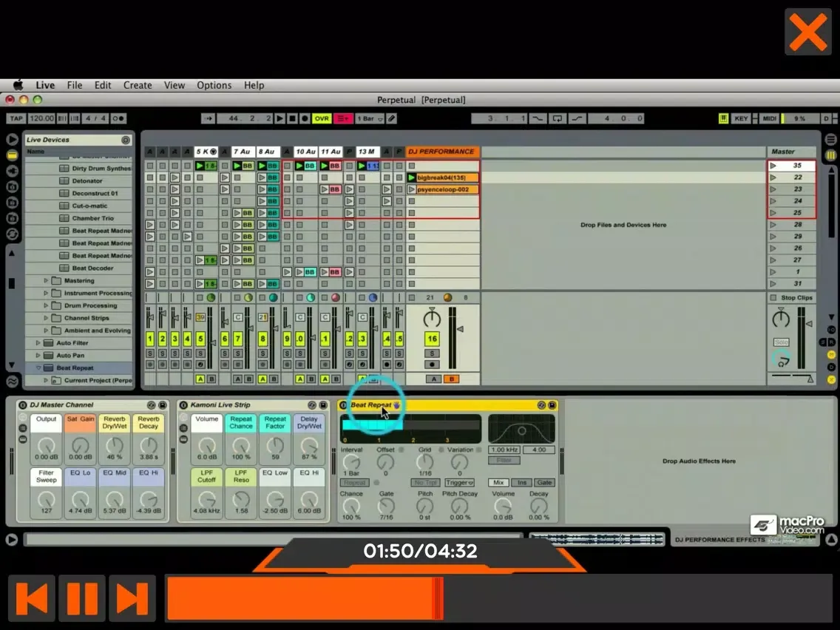The height and width of the screenshot is (630, 840).
Task: Select Beat Decoder in the browser
Action: click(92, 268)
